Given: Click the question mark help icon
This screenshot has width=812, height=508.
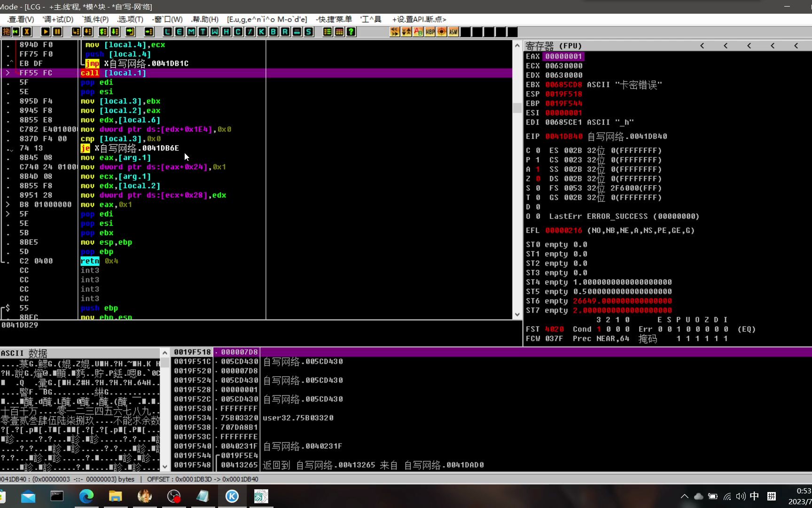Looking at the screenshot, I should click(x=351, y=32).
